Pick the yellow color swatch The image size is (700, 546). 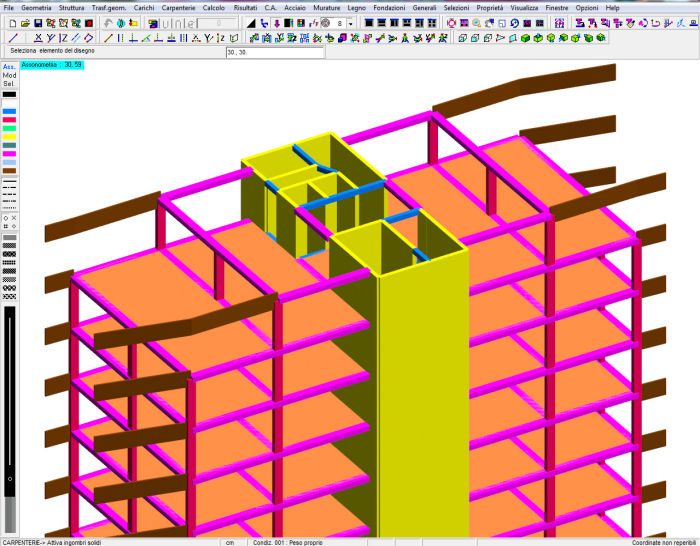tap(9, 136)
